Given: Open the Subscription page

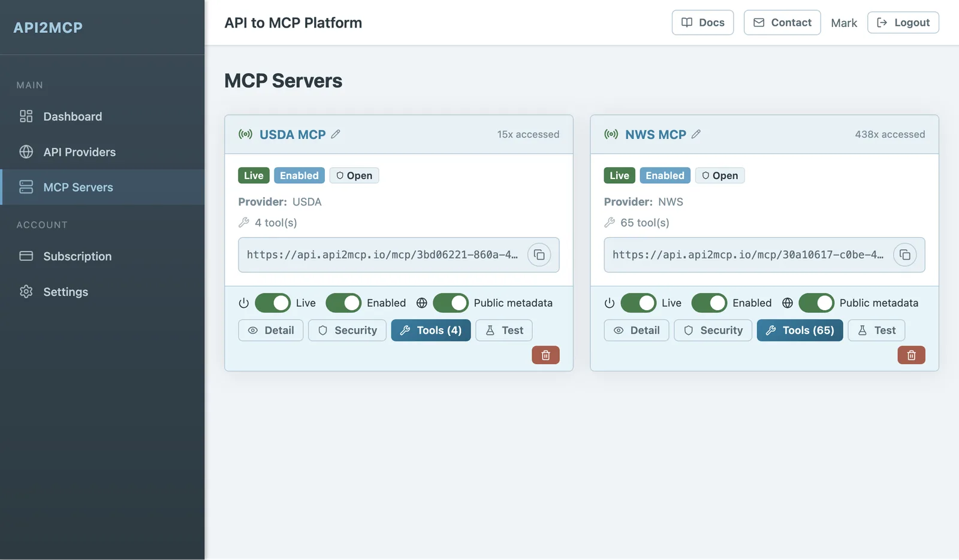Looking at the screenshot, I should click(102, 256).
